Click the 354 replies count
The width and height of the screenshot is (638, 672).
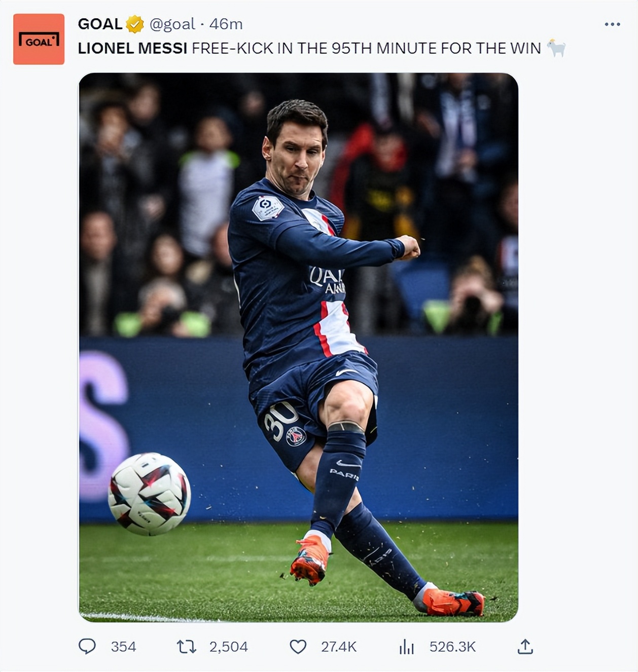[x=123, y=647]
